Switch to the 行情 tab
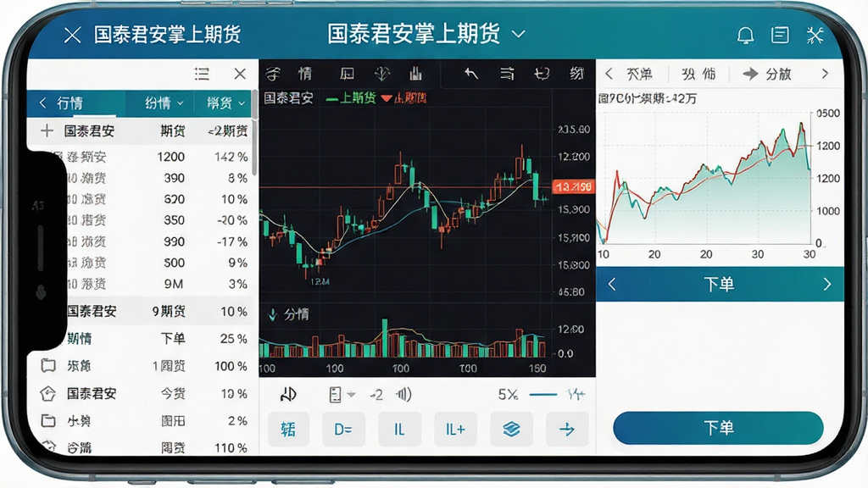The image size is (868, 488). [70, 103]
